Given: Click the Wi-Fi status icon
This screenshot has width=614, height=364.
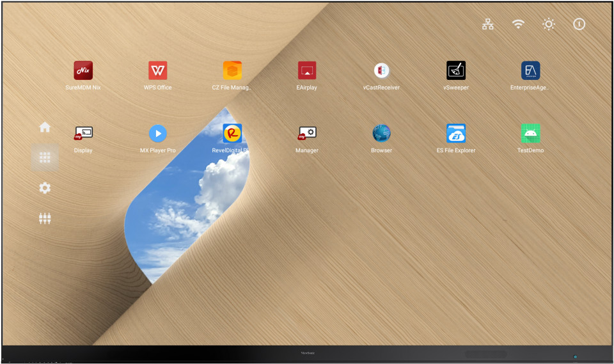Looking at the screenshot, I should (x=518, y=24).
